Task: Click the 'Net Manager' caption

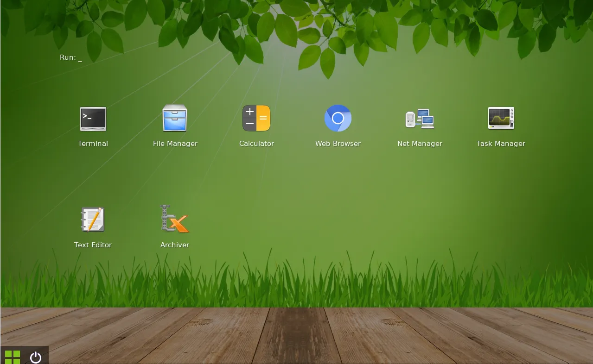Action: click(420, 144)
